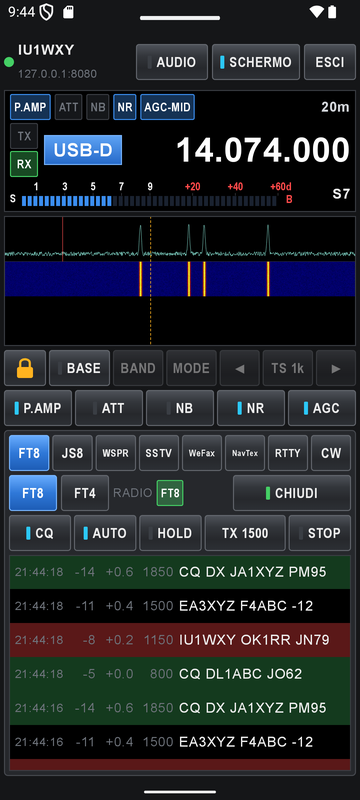The image size is (360, 800).
Task: Tap the CHIUDI close button
Action: tap(292, 493)
